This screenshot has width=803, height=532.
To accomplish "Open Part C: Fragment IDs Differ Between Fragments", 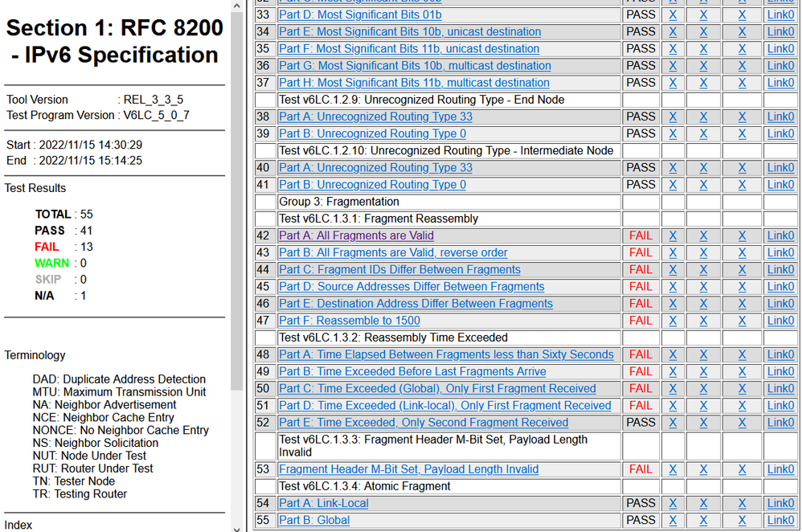I will pos(399,269).
